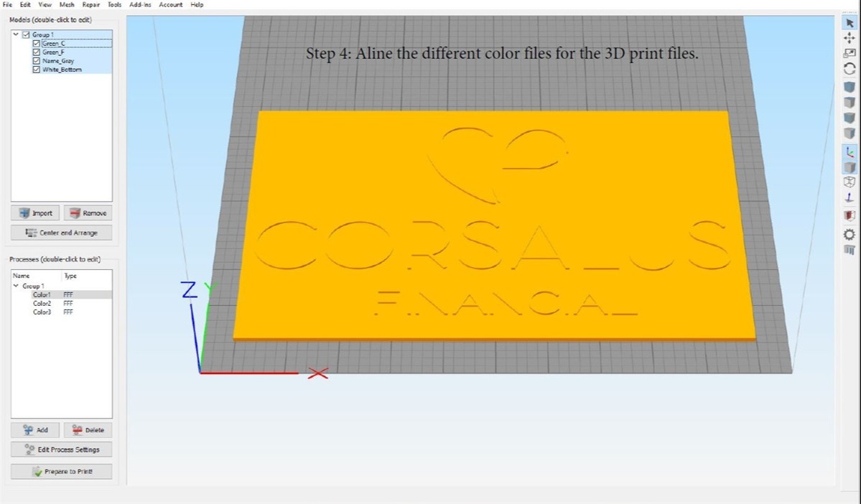Open the Mesh menu
The width and height of the screenshot is (861, 504).
[67, 4]
